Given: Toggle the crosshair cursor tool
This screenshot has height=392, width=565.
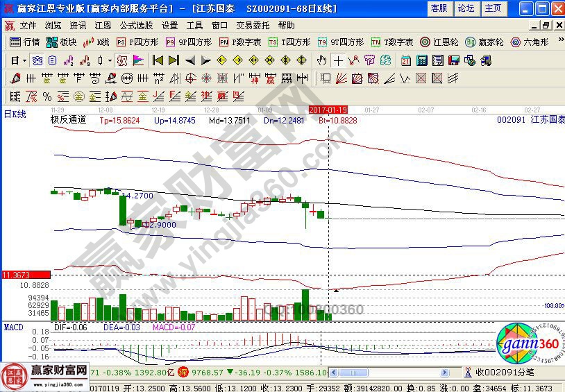Looking at the screenshot, I should (338, 60).
